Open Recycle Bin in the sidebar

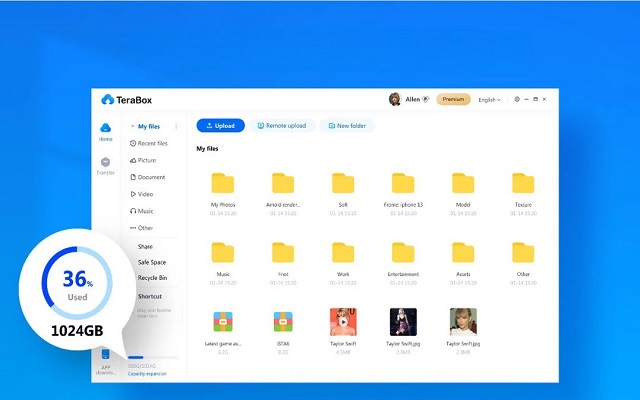pos(152,278)
